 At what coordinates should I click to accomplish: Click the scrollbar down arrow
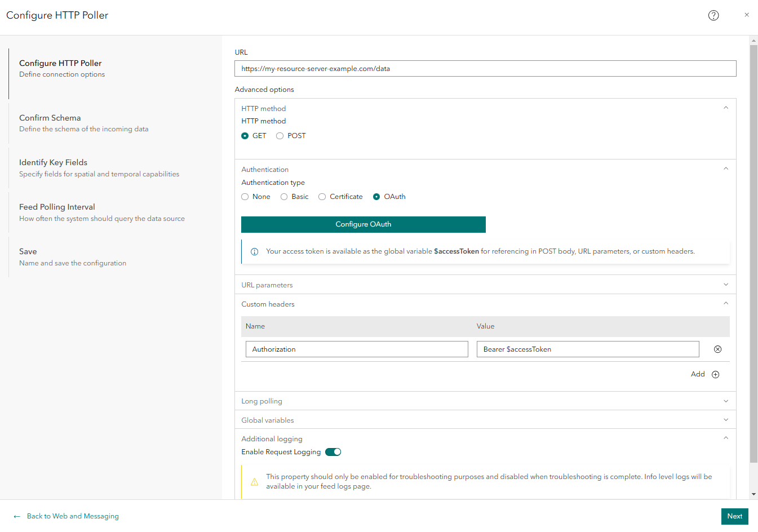(x=753, y=494)
